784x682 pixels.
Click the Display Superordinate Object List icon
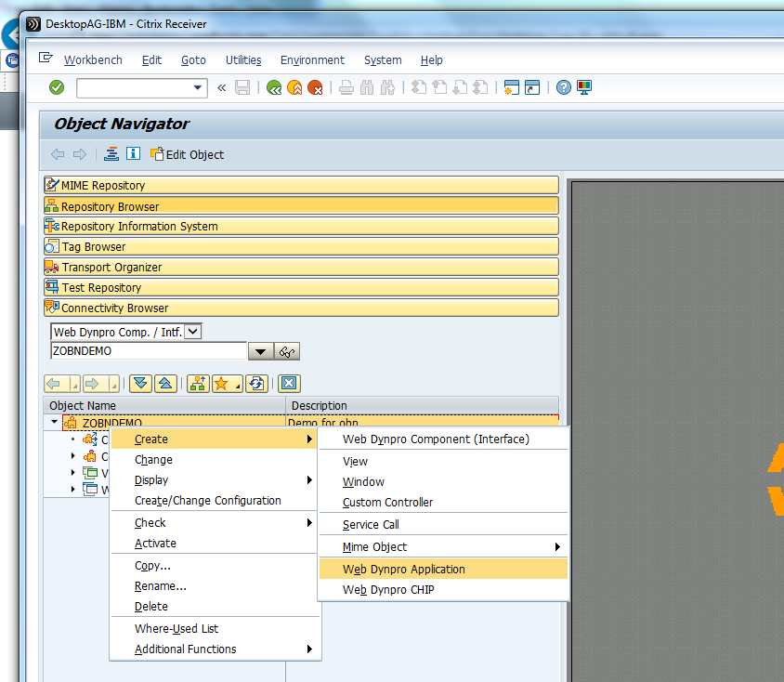pyautogui.click(x=198, y=384)
